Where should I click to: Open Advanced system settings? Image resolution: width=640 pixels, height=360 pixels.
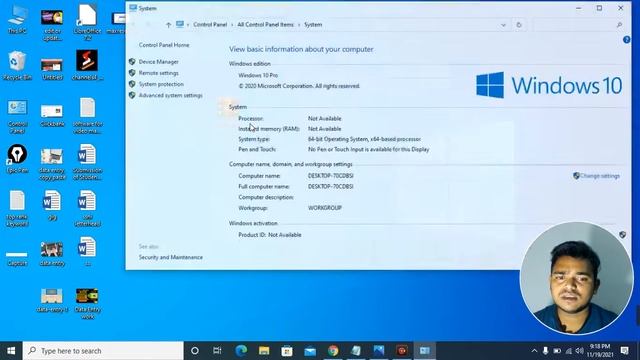click(171, 96)
